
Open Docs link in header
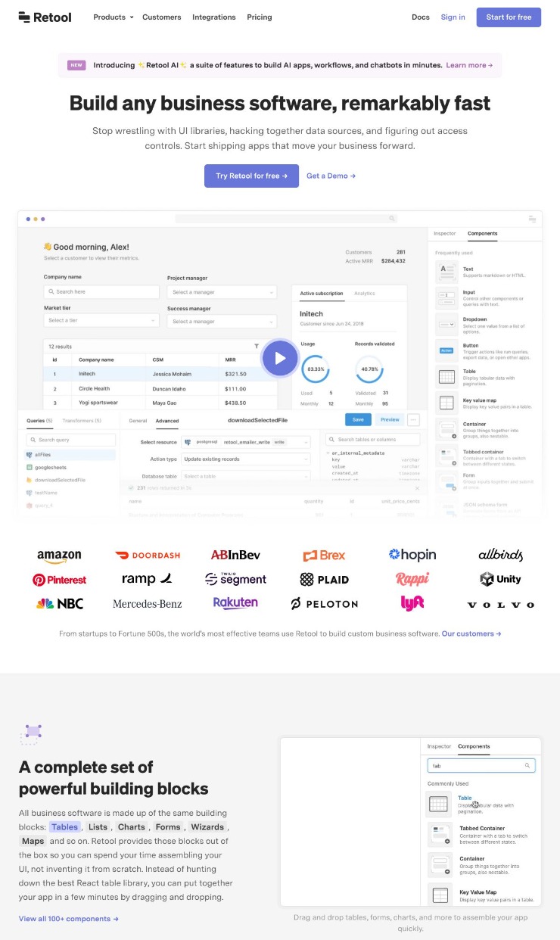coord(421,17)
